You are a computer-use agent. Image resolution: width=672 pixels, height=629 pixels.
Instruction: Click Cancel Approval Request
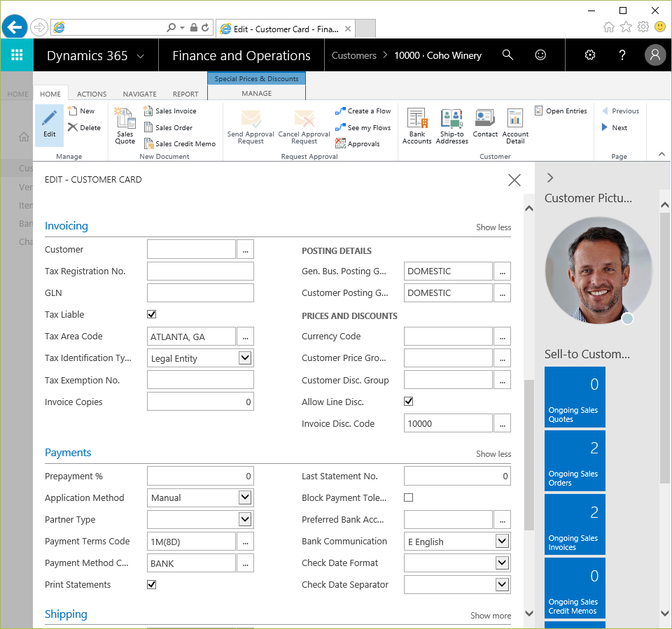[304, 127]
